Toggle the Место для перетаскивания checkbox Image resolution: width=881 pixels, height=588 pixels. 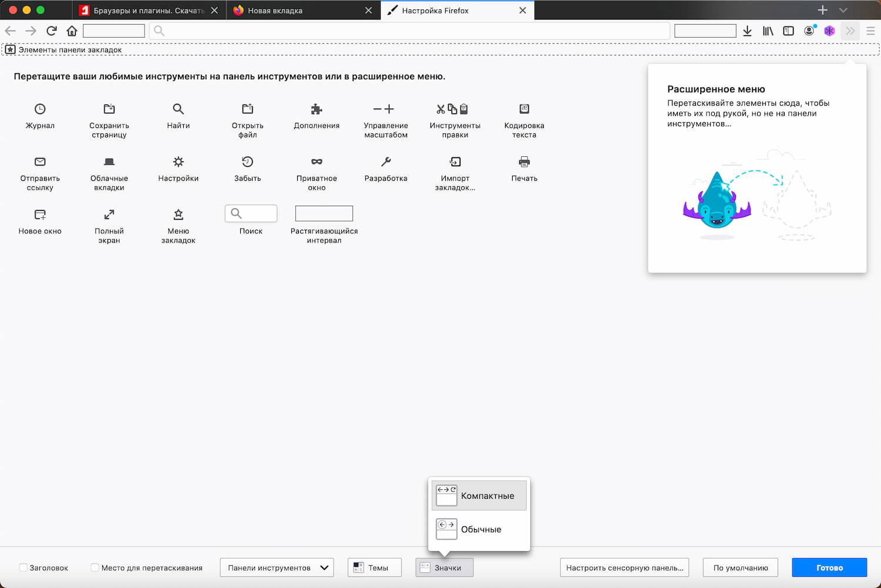95,567
